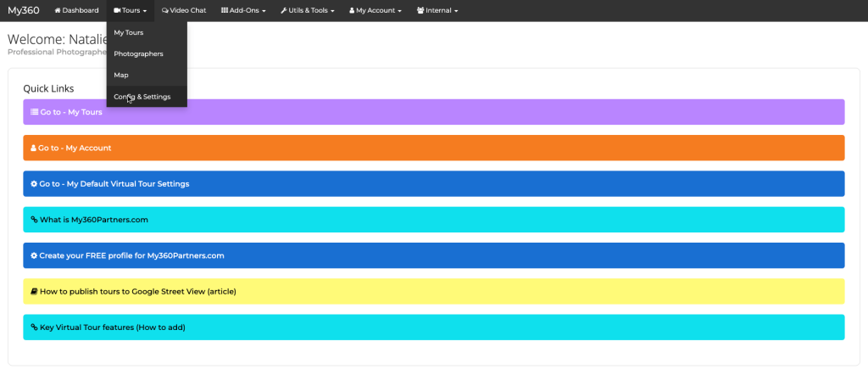
Task: Open My Default Virtual Tour Settings link
Action: 433,183
